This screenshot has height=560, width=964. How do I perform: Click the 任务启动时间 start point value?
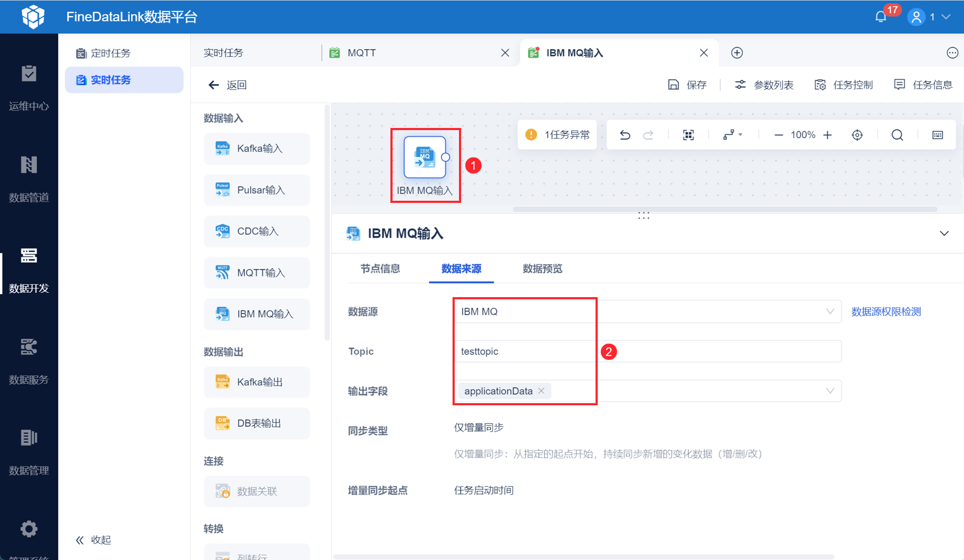pyautogui.click(x=484, y=490)
